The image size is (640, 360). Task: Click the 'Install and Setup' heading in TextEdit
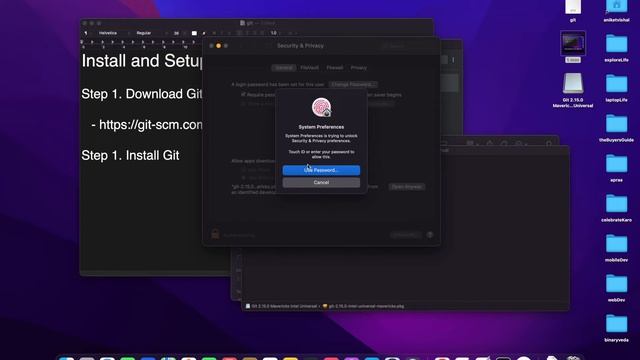click(x=142, y=61)
